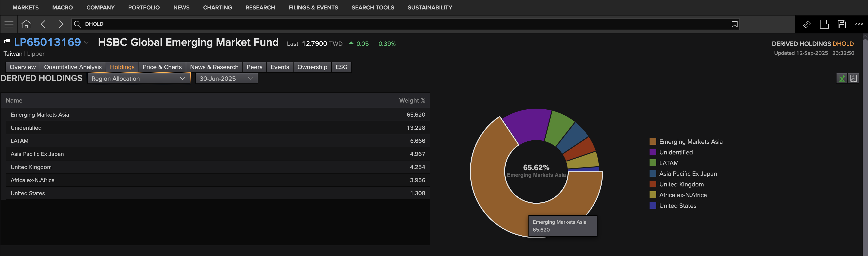Bookmark this page with the flag icon
The height and width of the screenshot is (256, 868).
click(735, 24)
